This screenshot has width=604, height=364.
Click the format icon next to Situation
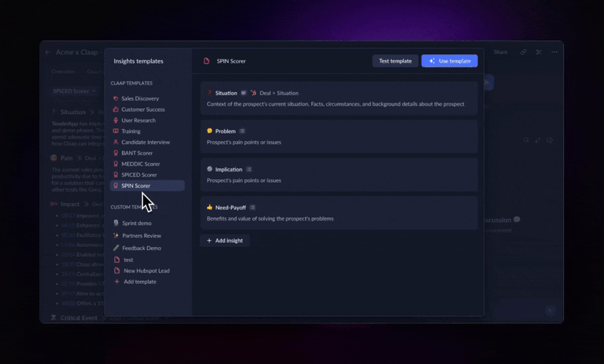coord(243,93)
